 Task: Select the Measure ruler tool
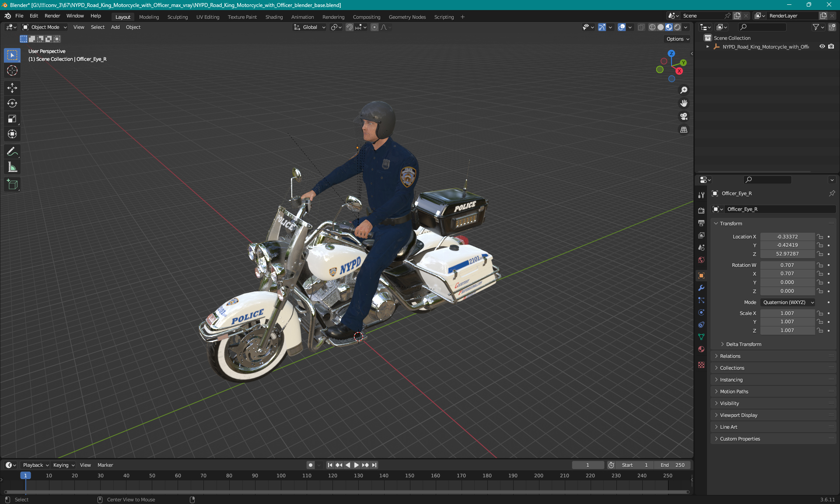click(x=12, y=167)
